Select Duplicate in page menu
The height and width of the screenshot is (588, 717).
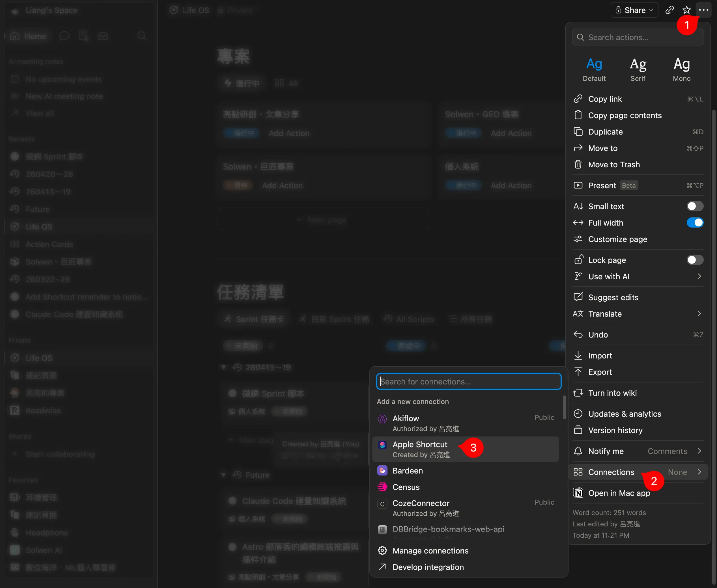click(x=638, y=132)
